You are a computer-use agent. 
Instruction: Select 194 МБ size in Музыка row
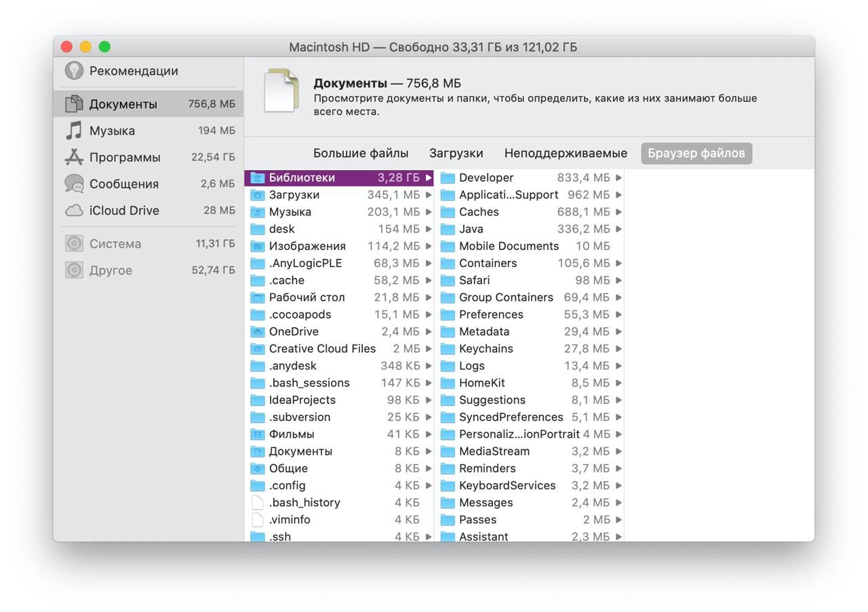click(x=217, y=130)
